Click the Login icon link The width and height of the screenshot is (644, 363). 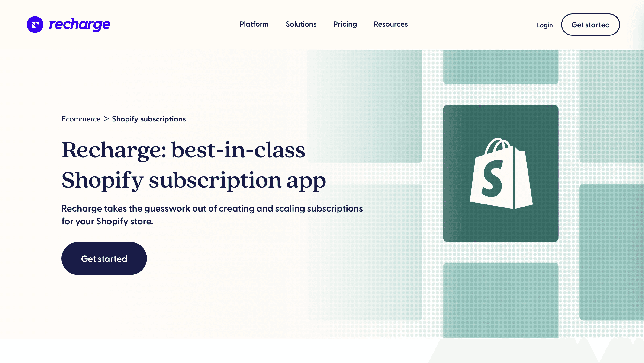coord(544,25)
